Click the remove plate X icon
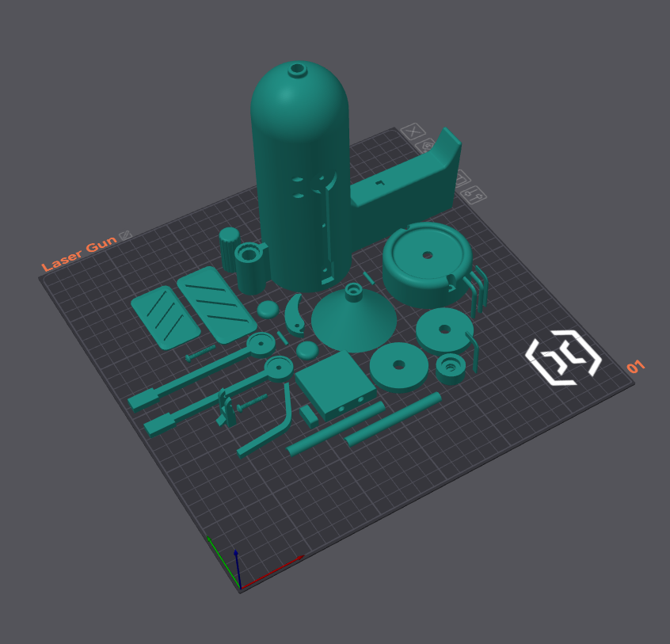This screenshot has height=644, width=670. click(413, 131)
